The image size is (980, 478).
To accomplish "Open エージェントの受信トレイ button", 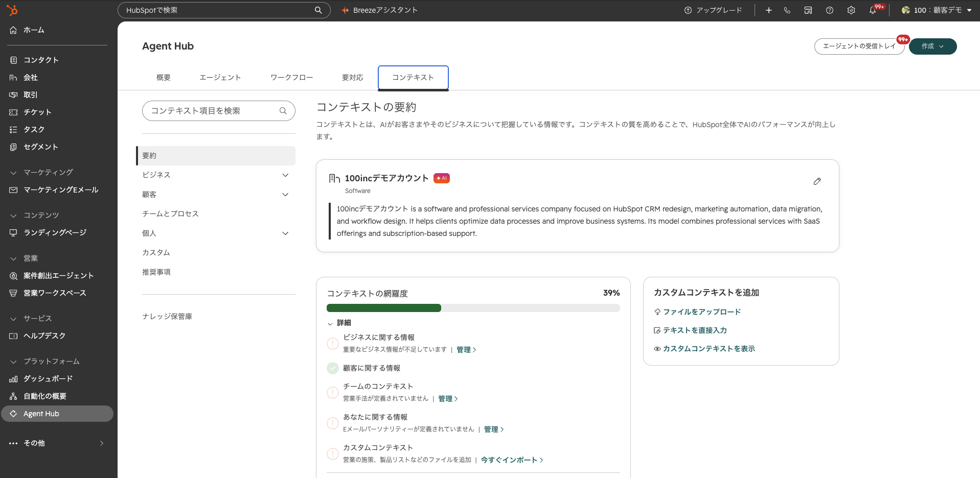I will tap(859, 46).
